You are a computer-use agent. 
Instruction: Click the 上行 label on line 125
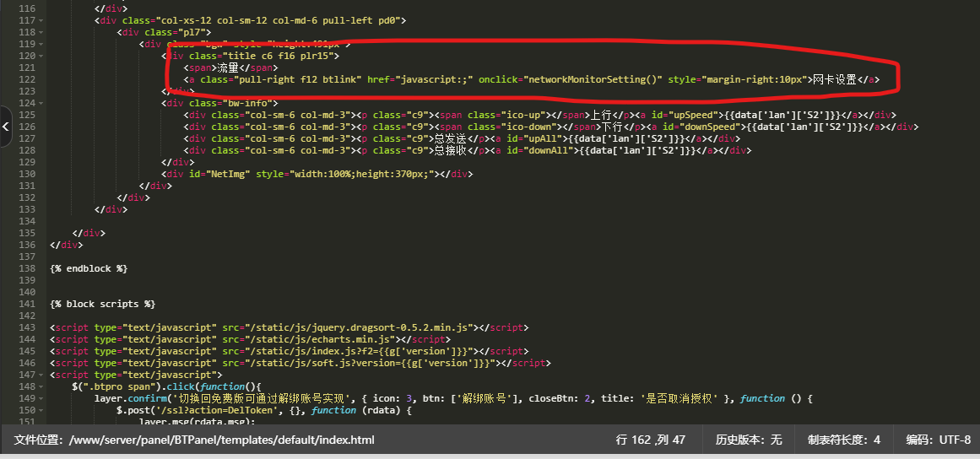tap(601, 115)
